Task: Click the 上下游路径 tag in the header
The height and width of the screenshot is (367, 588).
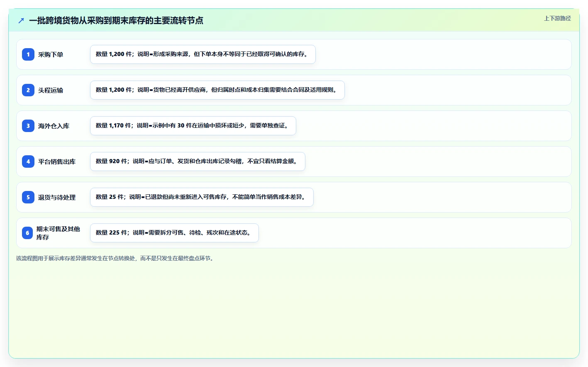Action: tap(557, 18)
